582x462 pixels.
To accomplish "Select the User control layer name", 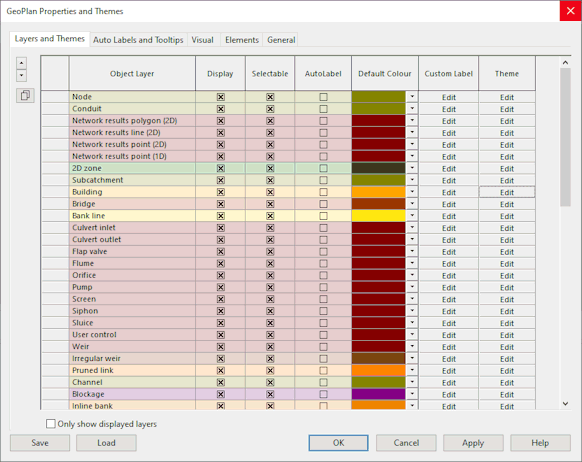I will [94, 335].
